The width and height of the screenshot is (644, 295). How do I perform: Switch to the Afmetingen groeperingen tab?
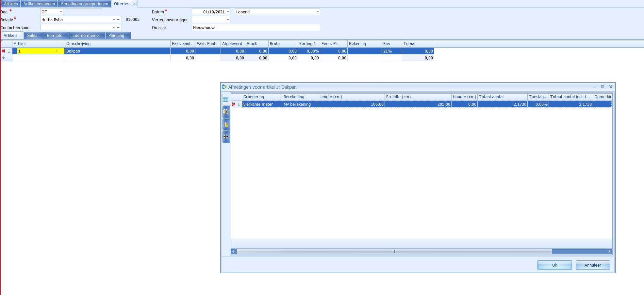[84, 4]
